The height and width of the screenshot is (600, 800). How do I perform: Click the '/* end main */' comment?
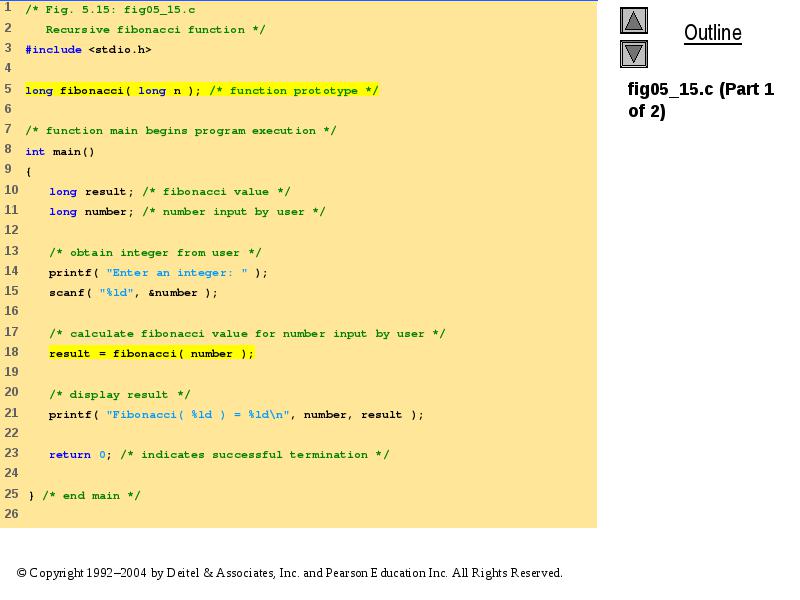pos(91,495)
